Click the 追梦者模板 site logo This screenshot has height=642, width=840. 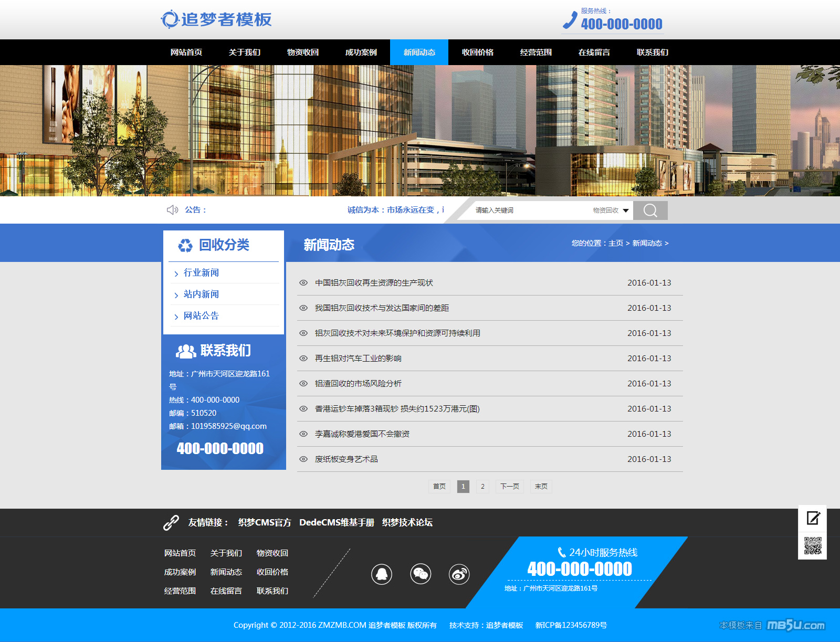tap(216, 19)
